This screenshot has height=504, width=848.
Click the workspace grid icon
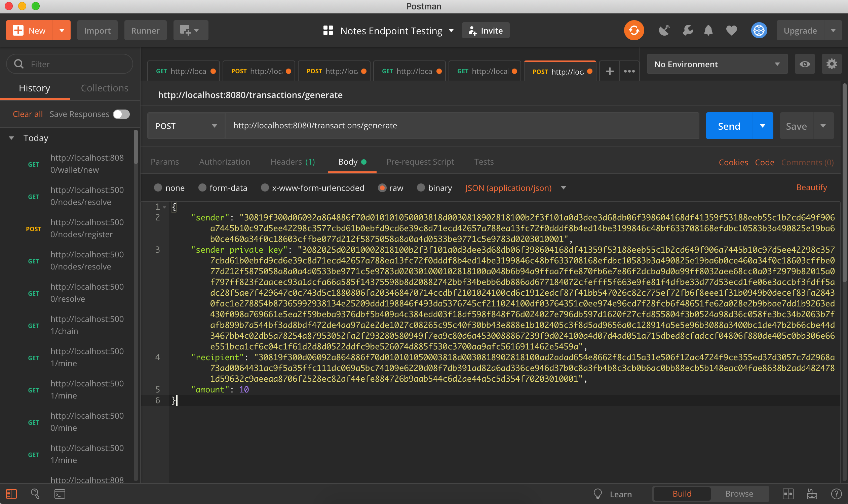point(328,31)
